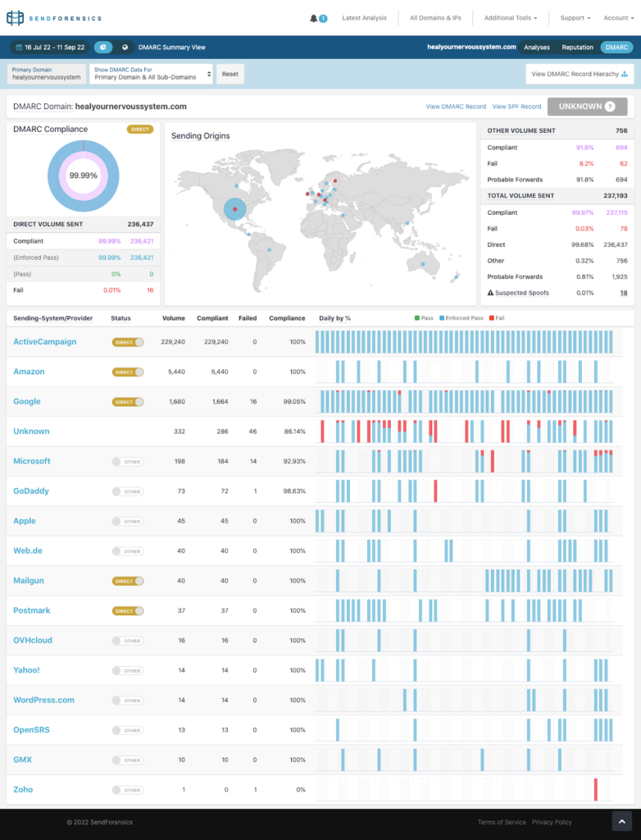Open the 16 Jul 22 - 11 Sep 22 date picker

50,47
